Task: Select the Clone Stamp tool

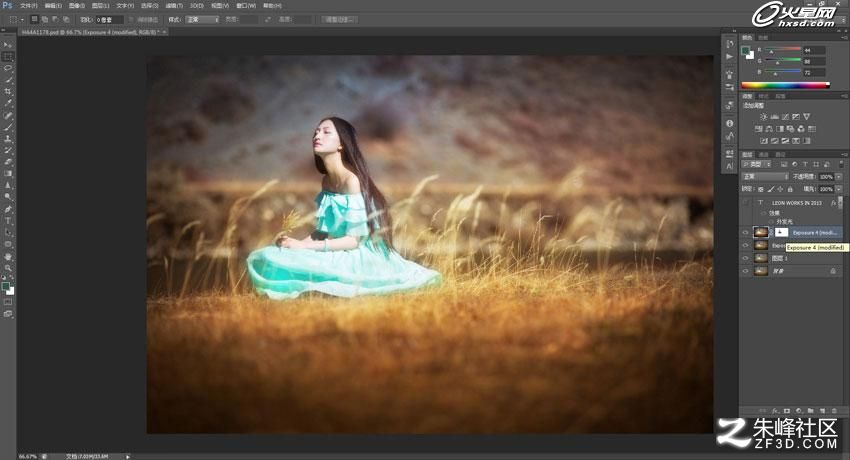Action: coord(8,138)
